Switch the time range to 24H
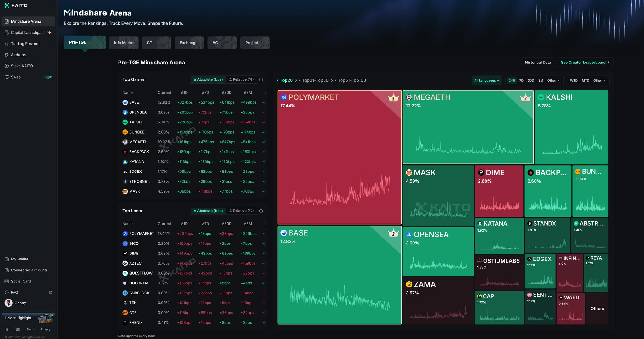This screenshot has height=339, width=644. [512, 80]
